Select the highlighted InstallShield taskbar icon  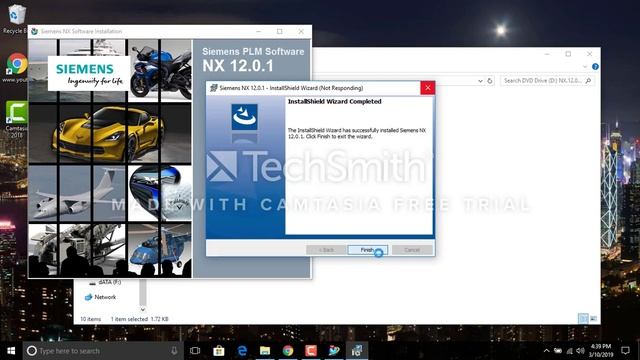[x=357, y=351]
